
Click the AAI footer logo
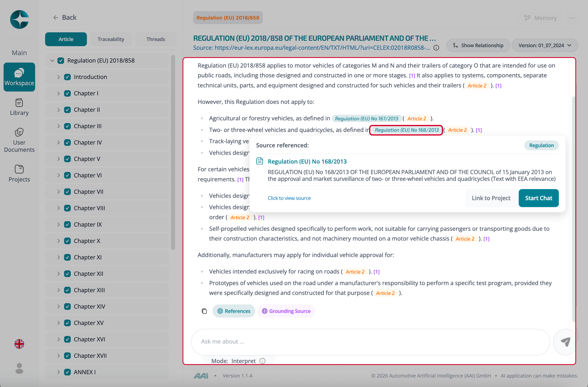point(201,376)
